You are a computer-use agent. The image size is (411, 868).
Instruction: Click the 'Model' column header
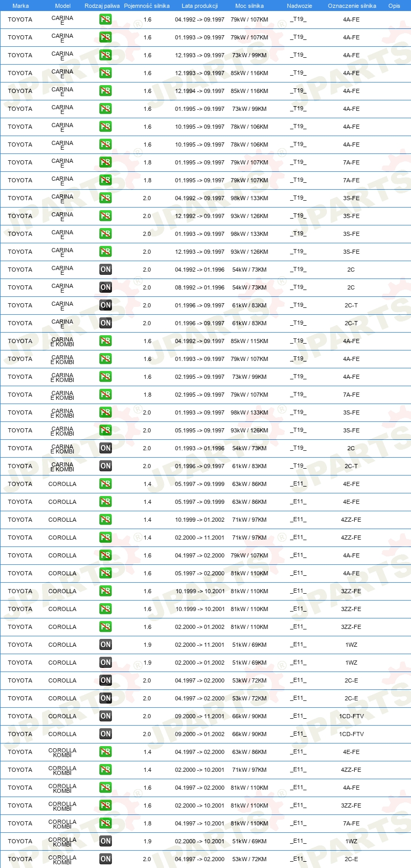pos(63,6)
